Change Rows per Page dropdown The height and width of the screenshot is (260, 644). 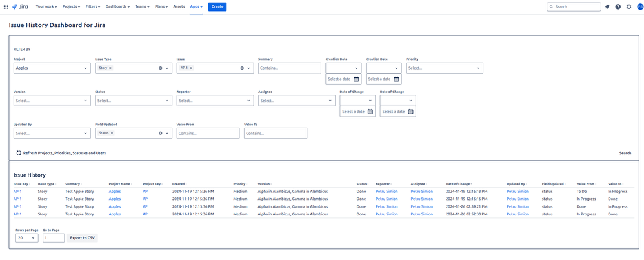pyautogui.click(x=26, y=238)
